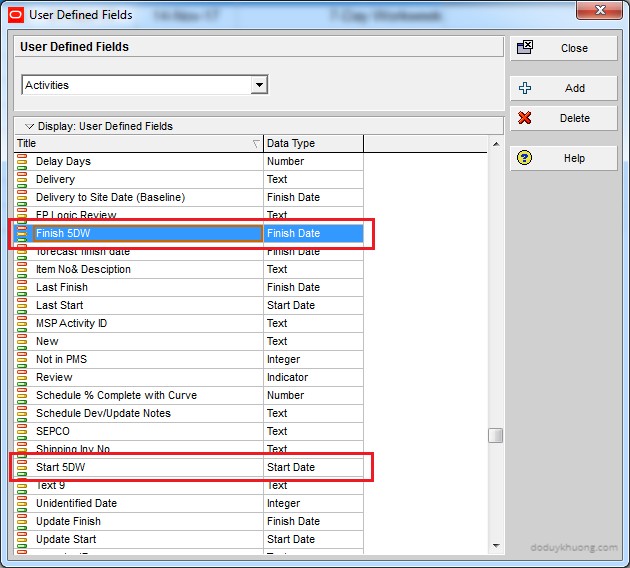Image resolution: width=630 pixels, height=568 pixels.
Task: Click the vertical scrollbar thumb
Action: [495, 436]
